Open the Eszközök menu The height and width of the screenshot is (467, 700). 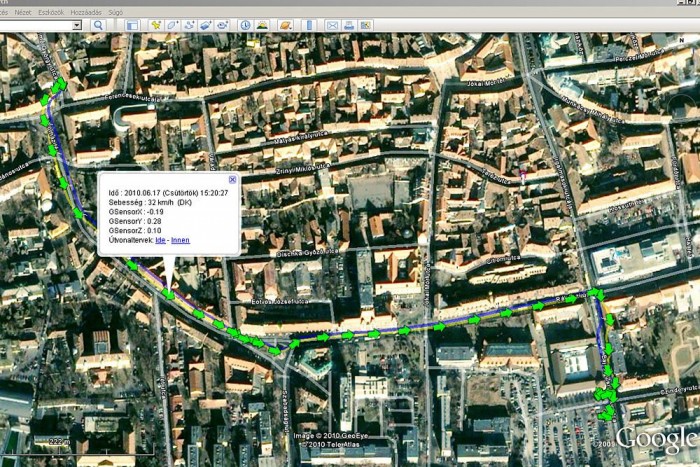coord(50,12)
